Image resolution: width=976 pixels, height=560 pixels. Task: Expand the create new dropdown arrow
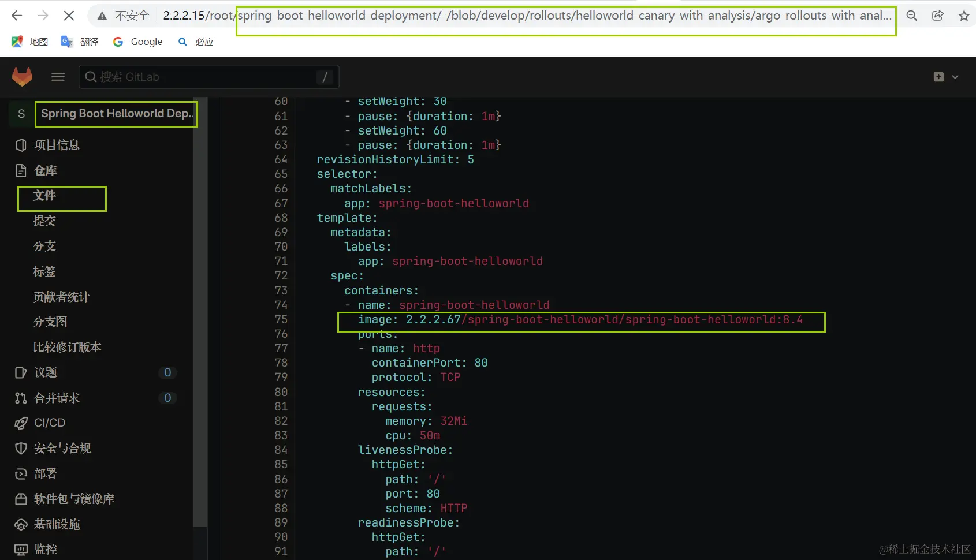point(955,77)
